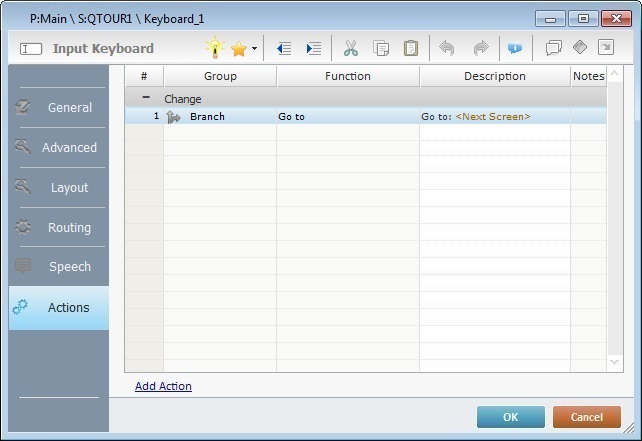The height and width of the screenshot is (441, 642).
Task: Click the undo arrow icon
Action: point(447,48)
